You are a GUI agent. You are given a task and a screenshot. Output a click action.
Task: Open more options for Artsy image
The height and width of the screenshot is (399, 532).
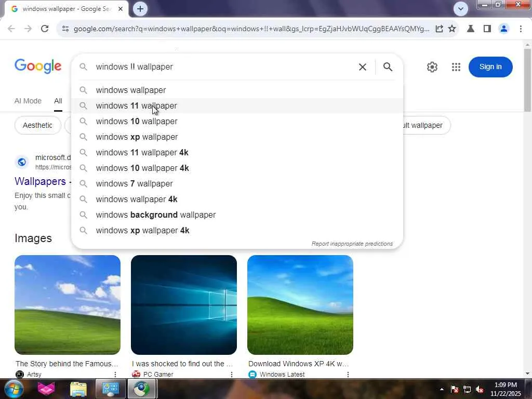[x=115, y=374]
